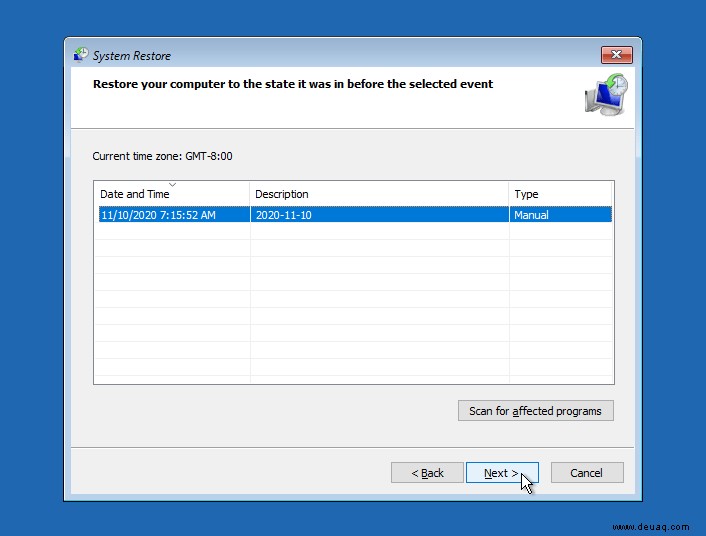This screenshot has height=536, width=706.
Task: Click the System Restore title bar icon
Action: [81, 55]
